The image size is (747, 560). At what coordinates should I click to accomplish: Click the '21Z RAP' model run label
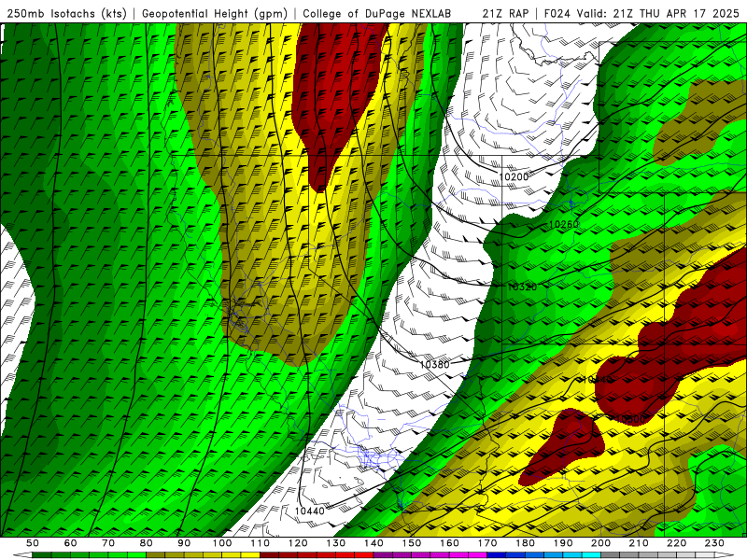(505, 13)
